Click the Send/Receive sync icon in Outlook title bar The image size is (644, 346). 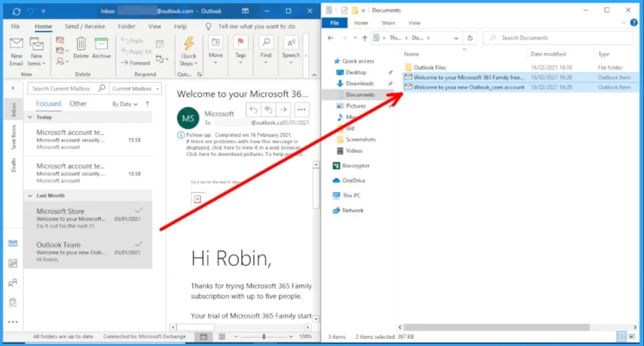pos(16,11)
